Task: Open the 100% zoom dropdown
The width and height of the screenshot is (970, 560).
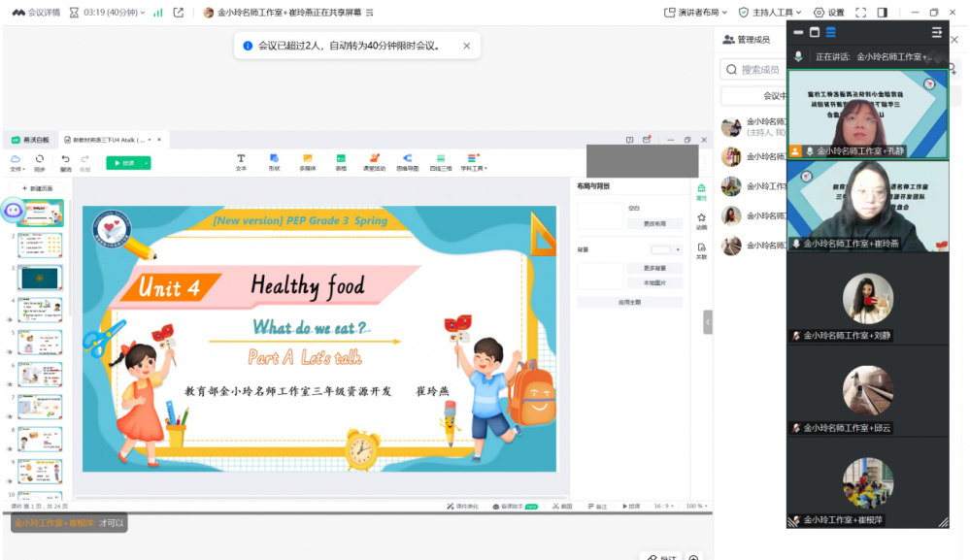Action: click(x=696, y=507)
